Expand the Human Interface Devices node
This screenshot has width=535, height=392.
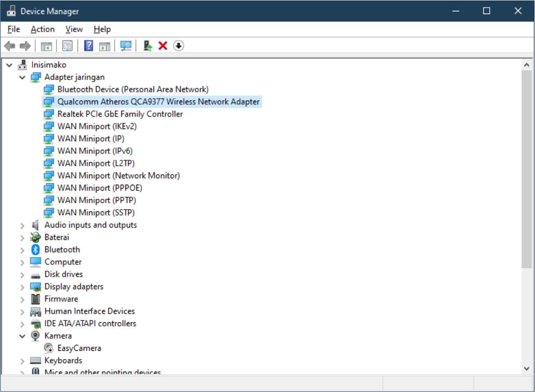[23, 311]
